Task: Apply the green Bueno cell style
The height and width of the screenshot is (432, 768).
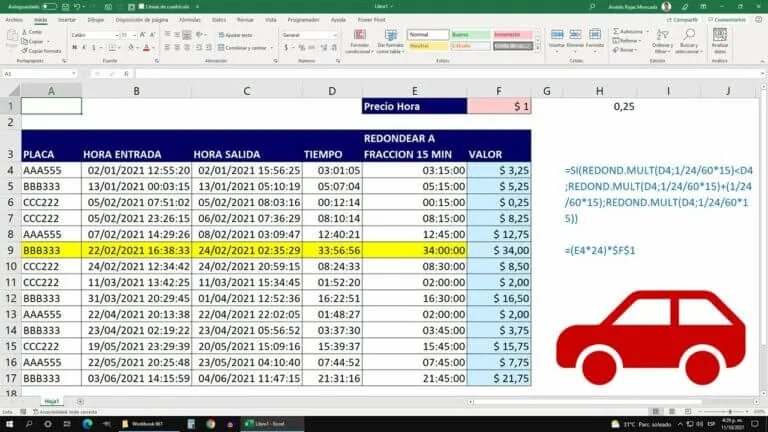Action: tap(470, 35)
